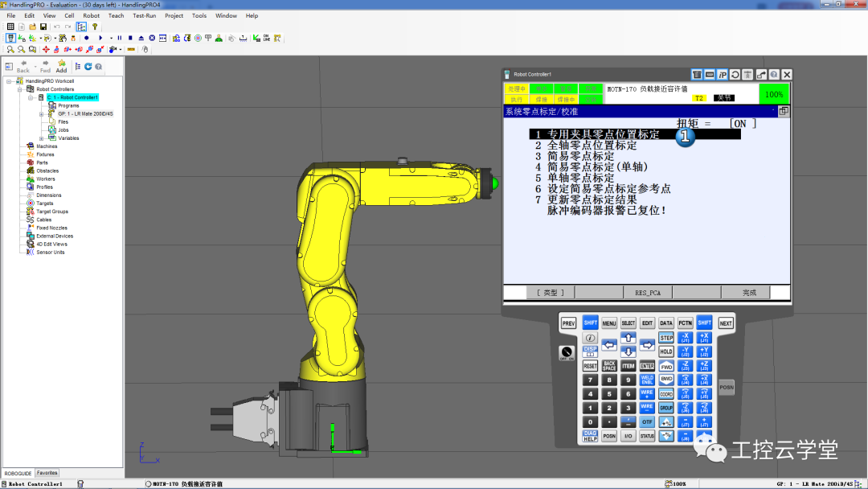Click the green worker figure icon

[x=219, y=39]
